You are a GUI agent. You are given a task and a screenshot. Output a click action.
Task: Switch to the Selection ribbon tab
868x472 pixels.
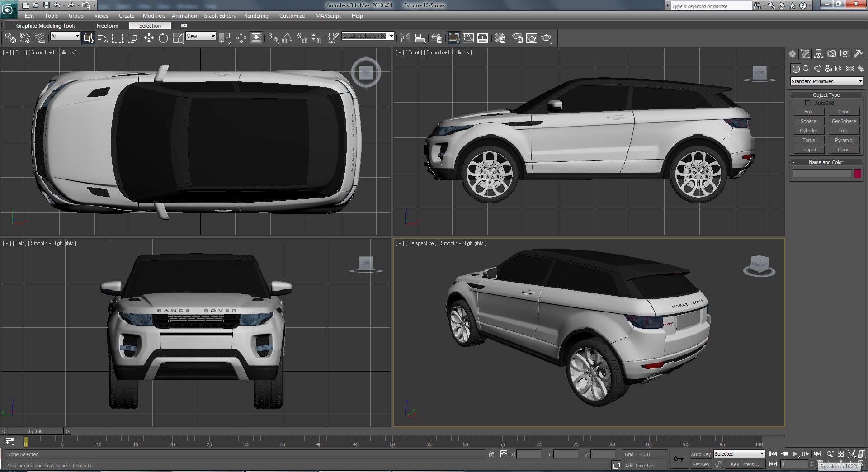pyautogui.click(x=150, y=26)
